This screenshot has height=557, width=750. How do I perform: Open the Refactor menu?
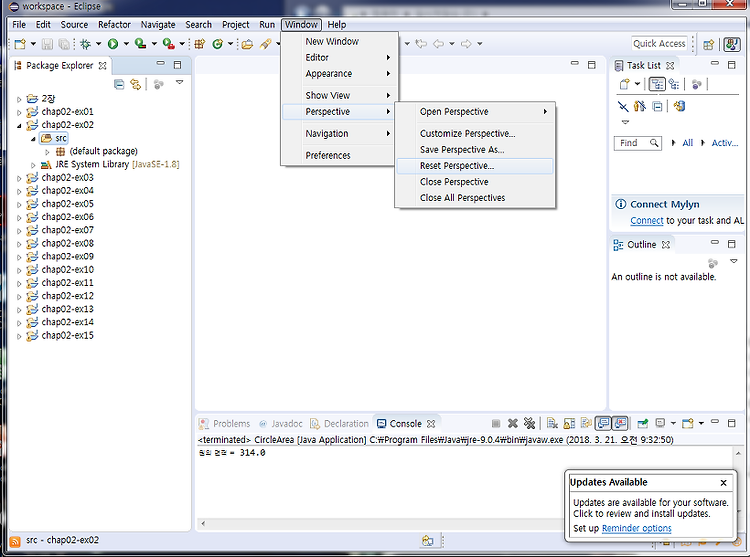pos(114,25)
